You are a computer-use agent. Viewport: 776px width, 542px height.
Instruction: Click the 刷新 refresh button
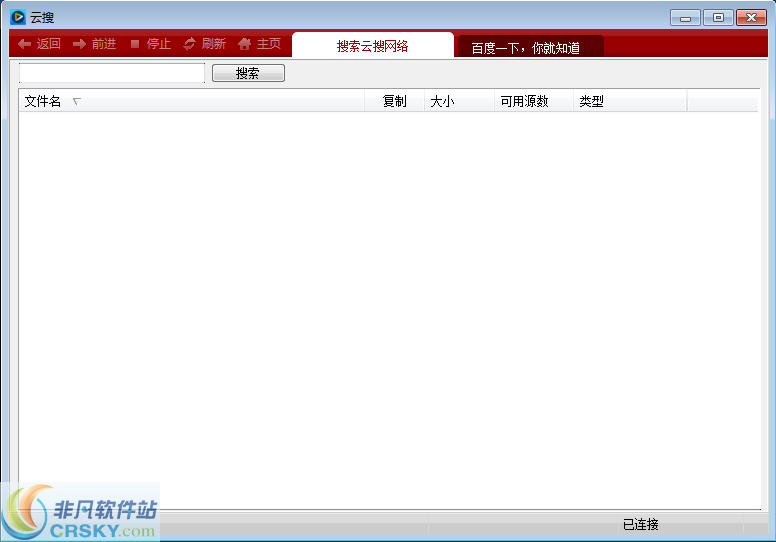point(205,44)
